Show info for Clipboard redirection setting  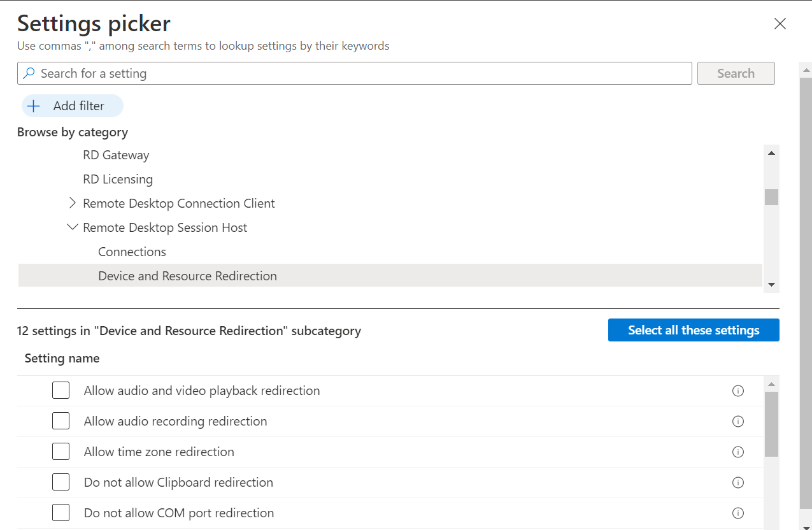(738, 483)
